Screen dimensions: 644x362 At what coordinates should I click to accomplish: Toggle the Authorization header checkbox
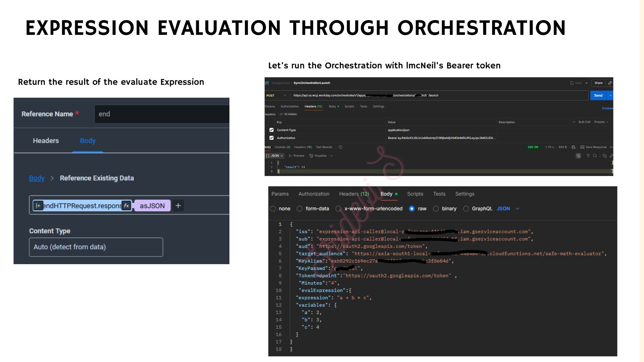(x=271, y=138)
